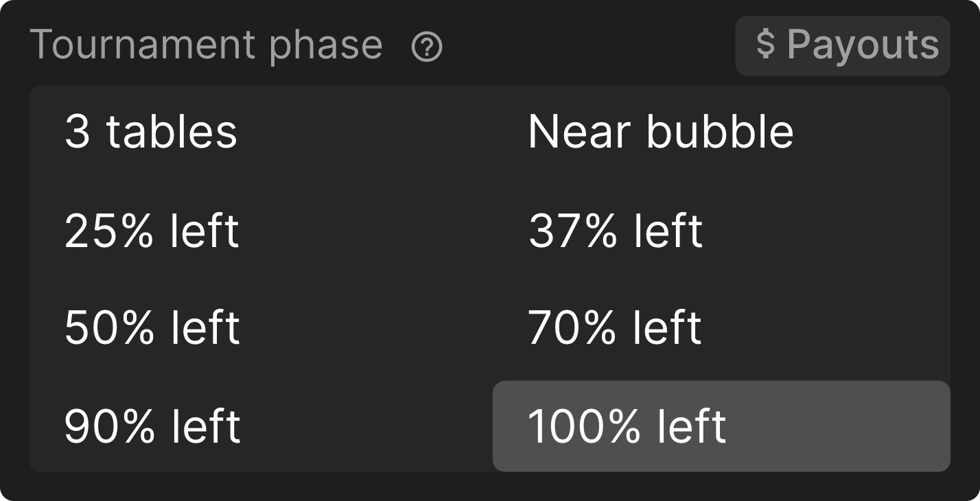980x501 pixels.
Task: Set tournament phase to 25% left
Action: point(261,231)
